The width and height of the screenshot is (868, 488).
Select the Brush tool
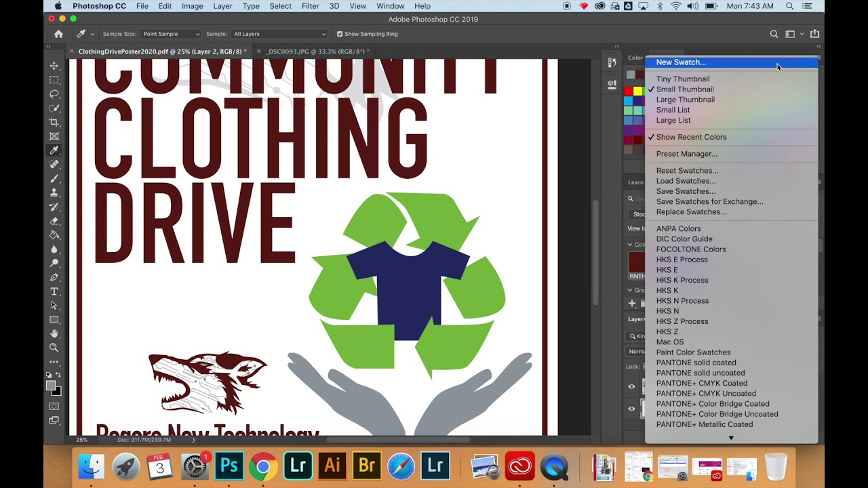coord(54,179)
